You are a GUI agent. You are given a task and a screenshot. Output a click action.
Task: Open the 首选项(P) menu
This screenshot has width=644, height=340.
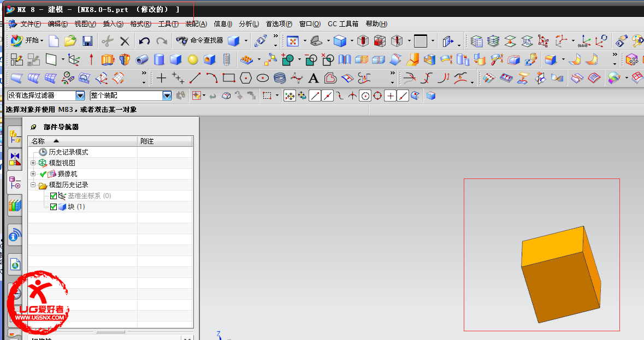tap(279, 24)
